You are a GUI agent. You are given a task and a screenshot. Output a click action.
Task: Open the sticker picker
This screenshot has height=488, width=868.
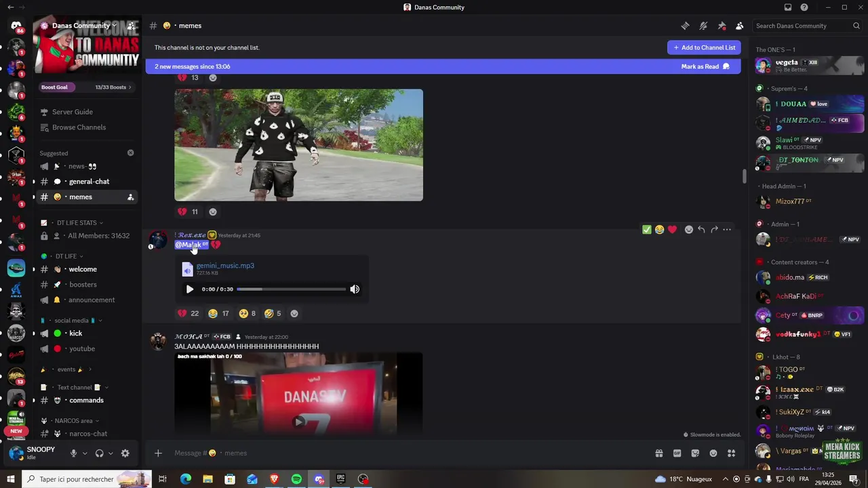tap(695, 453)
